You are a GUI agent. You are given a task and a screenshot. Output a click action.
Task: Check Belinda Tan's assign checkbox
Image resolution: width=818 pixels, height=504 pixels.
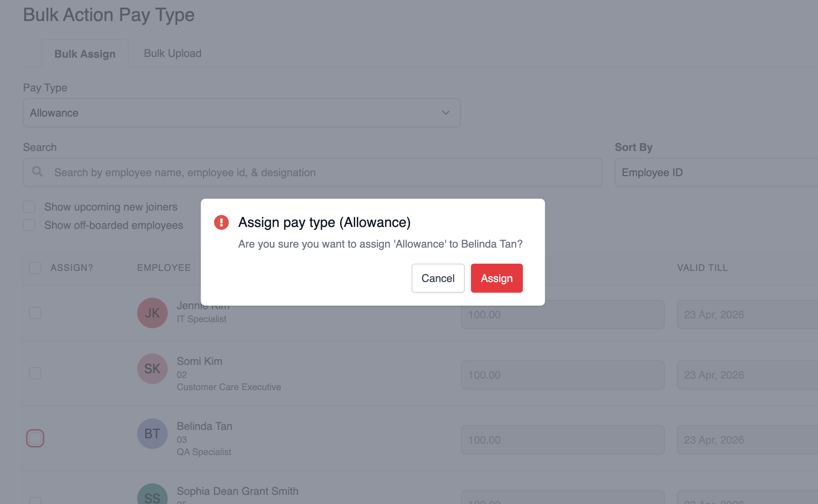pyautogui.click(x=35, y=438)
